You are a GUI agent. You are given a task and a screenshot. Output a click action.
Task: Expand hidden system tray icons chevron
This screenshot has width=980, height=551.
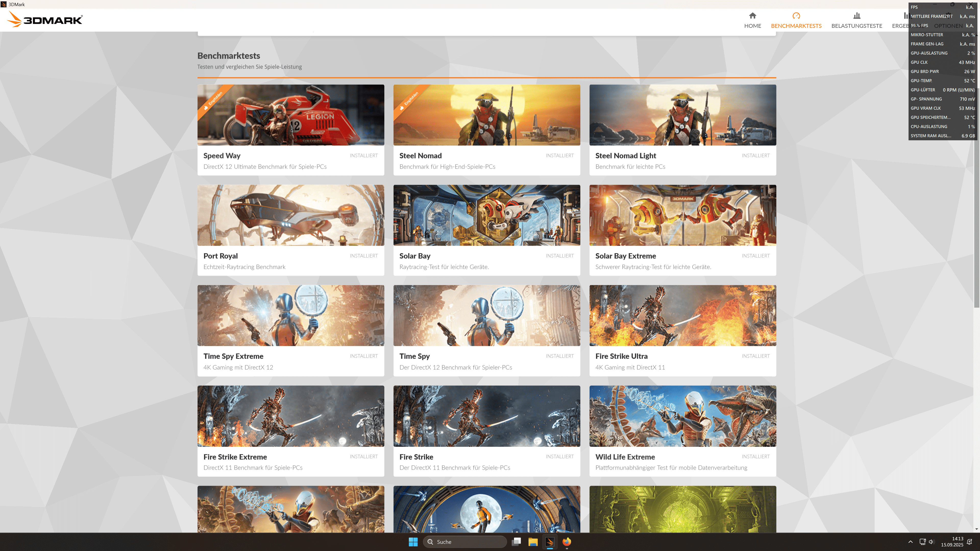(x=910, y=542)
